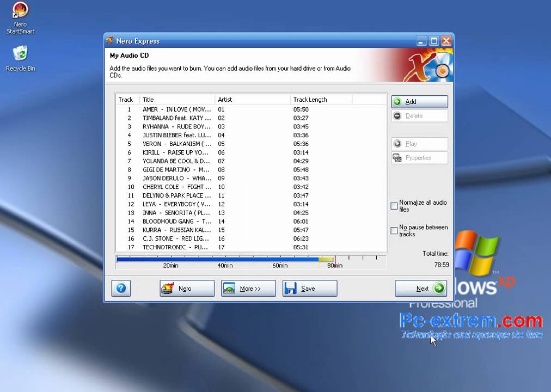The height and width of the screenshot is (392, 551).
Task: Select track 6 KIRILL - RAISE UP YO
Action: 251,152
